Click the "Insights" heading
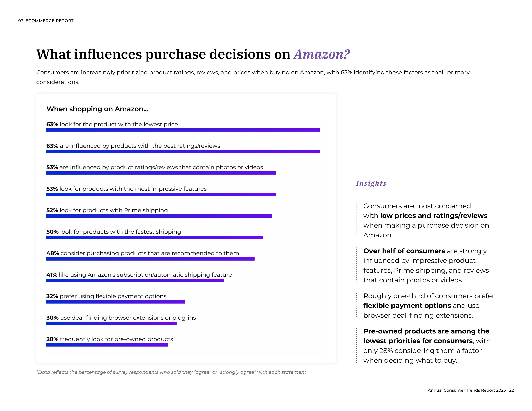The width and height of the screenshot is (532, 411). click(x=371, y=183)
